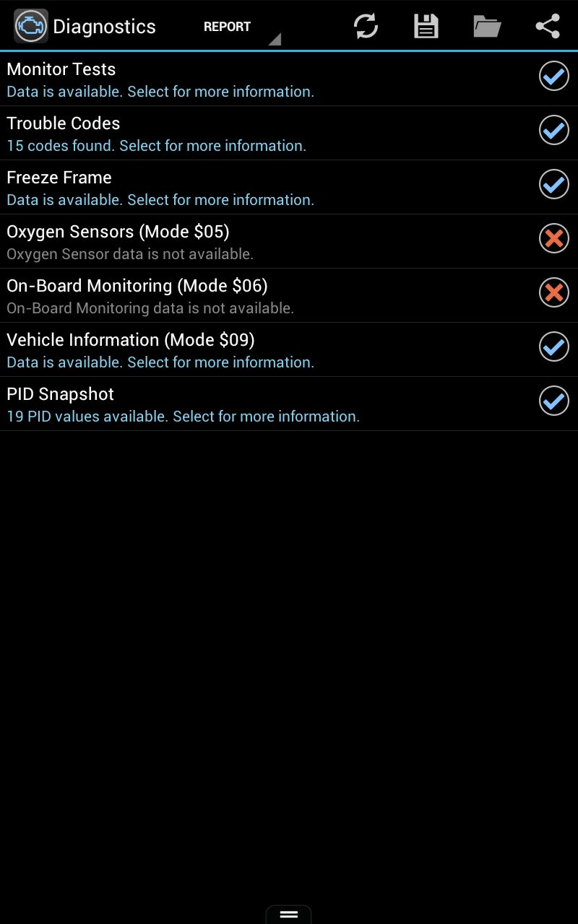Viewport: 578px width, 924px height.
Task: Select the Trouble Codes list entry
Action: point(217,132)
